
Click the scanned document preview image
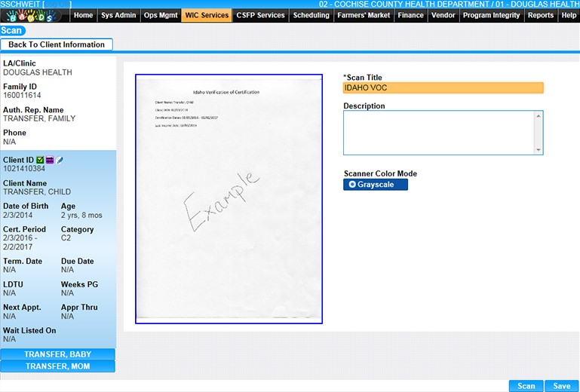(x=229, y=199)
